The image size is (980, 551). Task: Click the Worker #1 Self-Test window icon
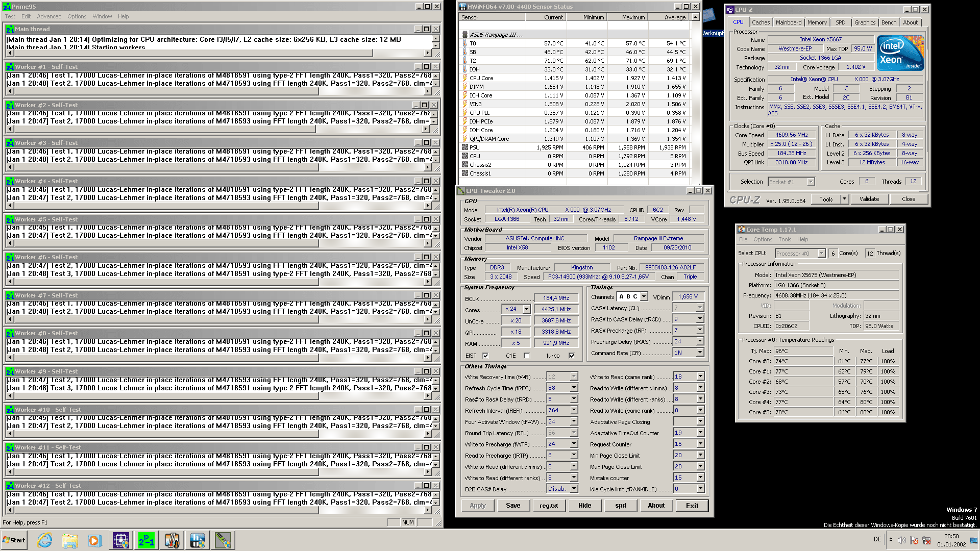[x=10, y=67]
